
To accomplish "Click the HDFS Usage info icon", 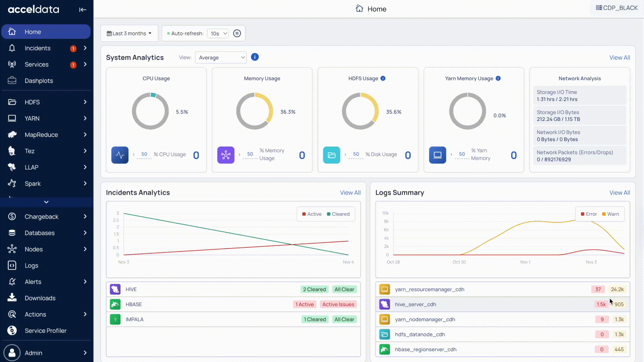I will click(383, 78).
